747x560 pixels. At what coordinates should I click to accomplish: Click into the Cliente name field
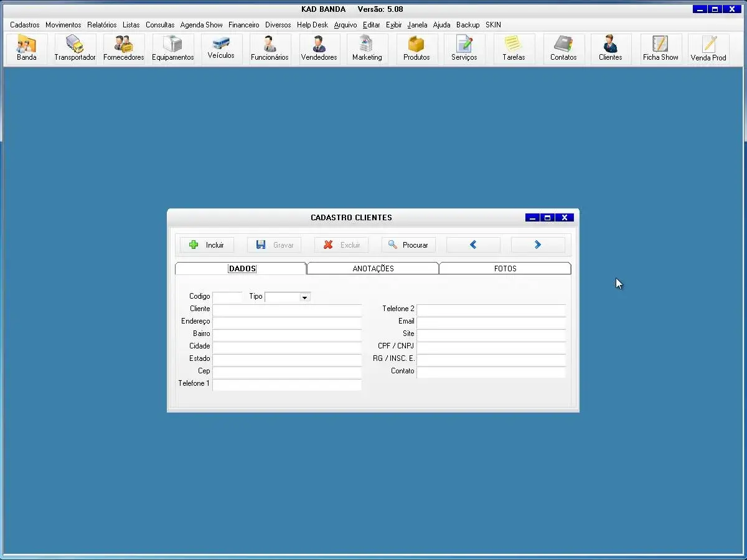pos(287,309)
